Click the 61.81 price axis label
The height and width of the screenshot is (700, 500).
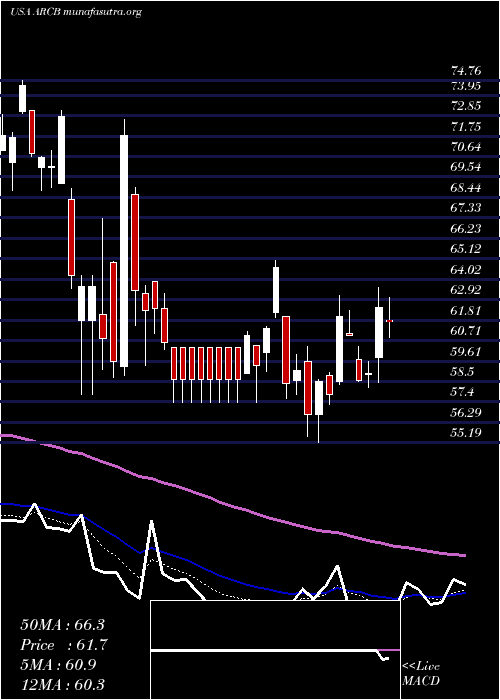point(466,310)
